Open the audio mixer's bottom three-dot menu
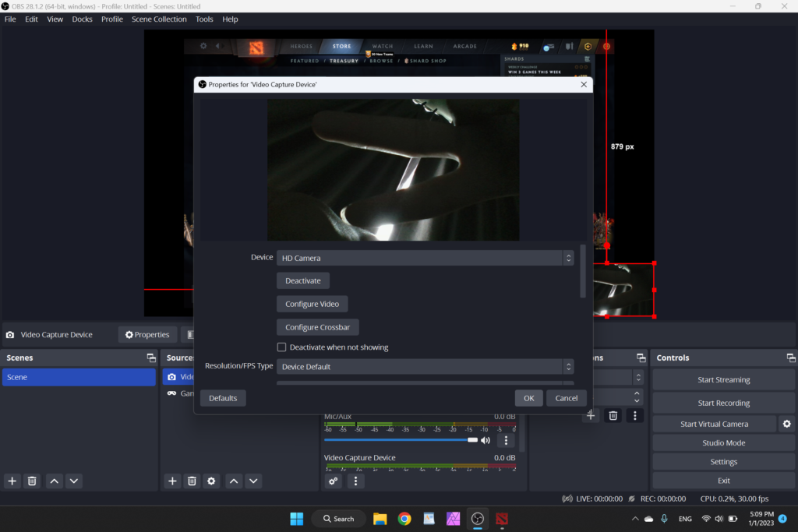 tap(355, 481)
